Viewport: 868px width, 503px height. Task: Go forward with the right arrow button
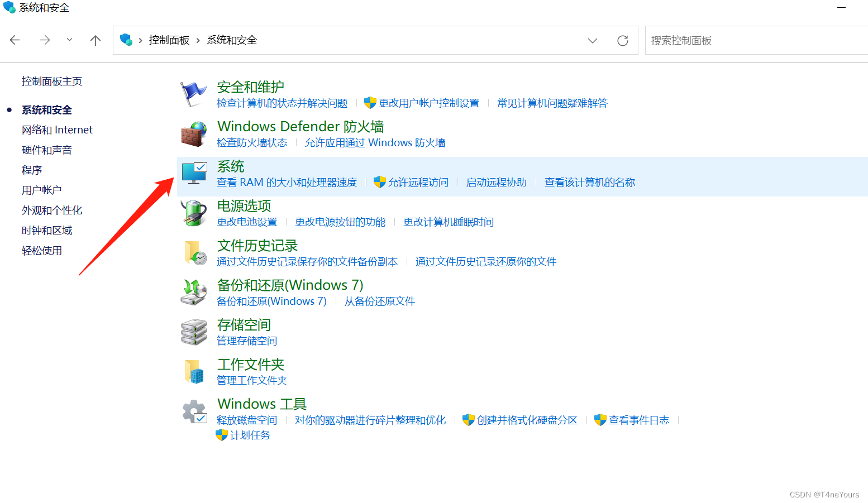coord(45,40)
